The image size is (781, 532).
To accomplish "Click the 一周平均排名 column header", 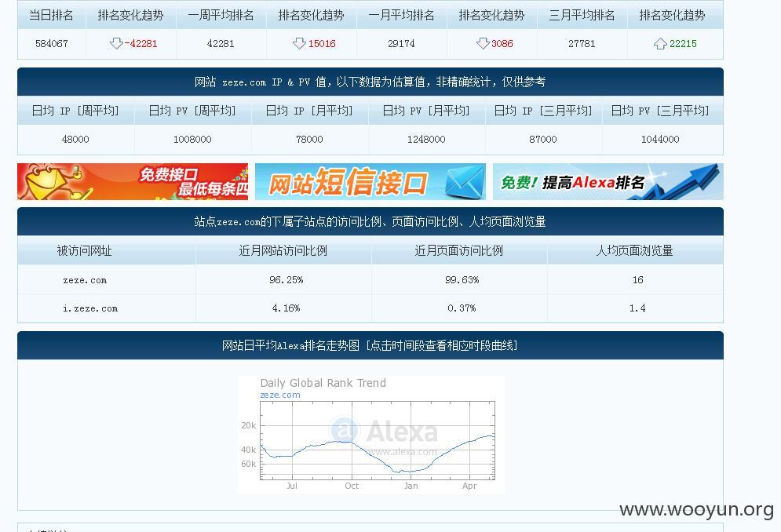I will click(221, 16).
